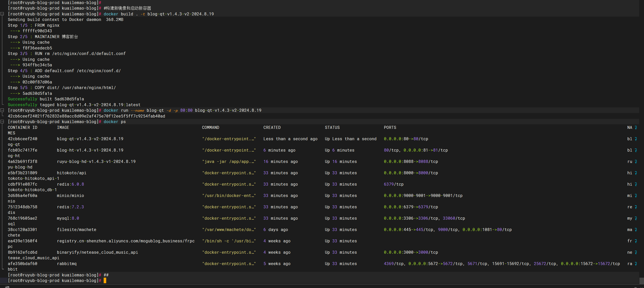Click the 'CONTAINER ID' column header
The image size is (644, 288).
pyautogui.click(x=22, y=128)
